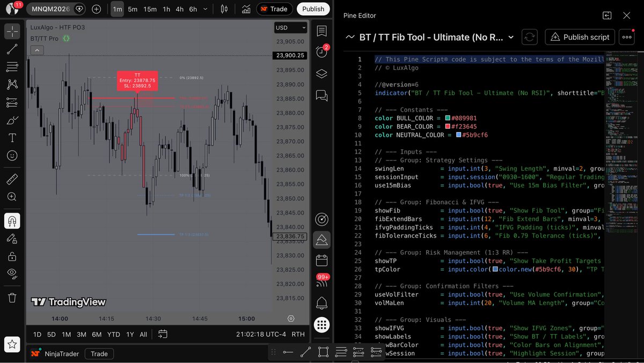Open the USD currency dropdown

coord(290,27)
